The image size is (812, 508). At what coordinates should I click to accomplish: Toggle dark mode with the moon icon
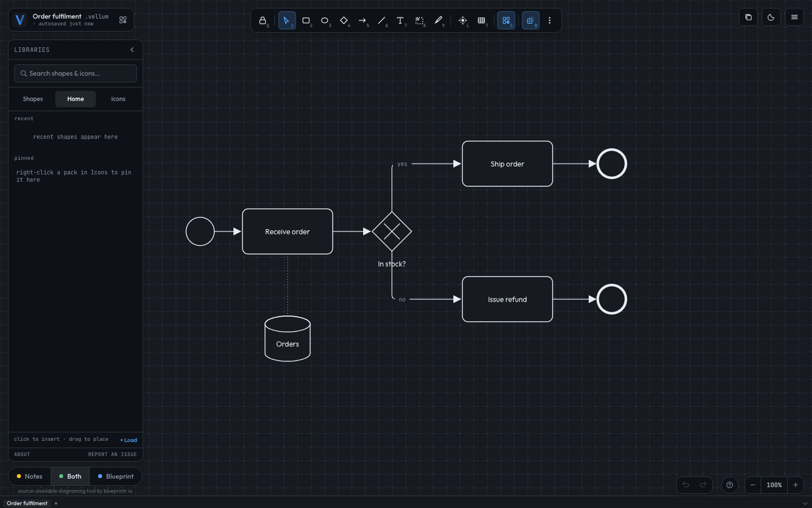pyautogui.click(x=771, y=17)
